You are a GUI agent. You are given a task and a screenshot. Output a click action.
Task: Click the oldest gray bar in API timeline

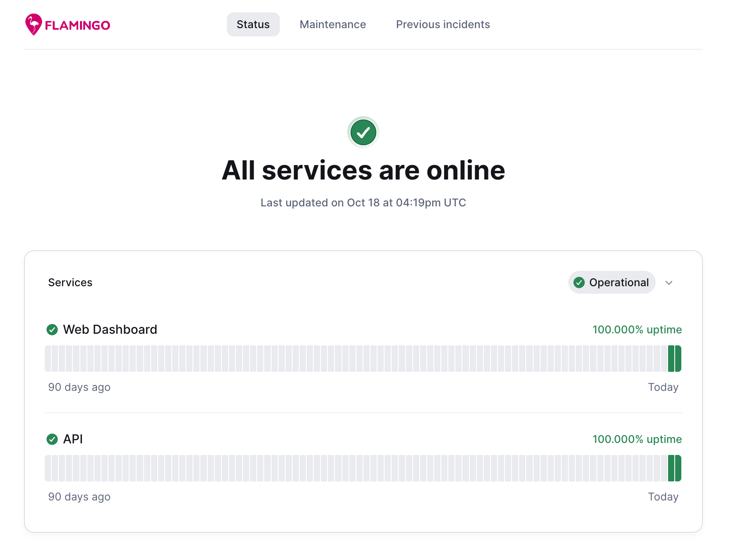(48, 468)
